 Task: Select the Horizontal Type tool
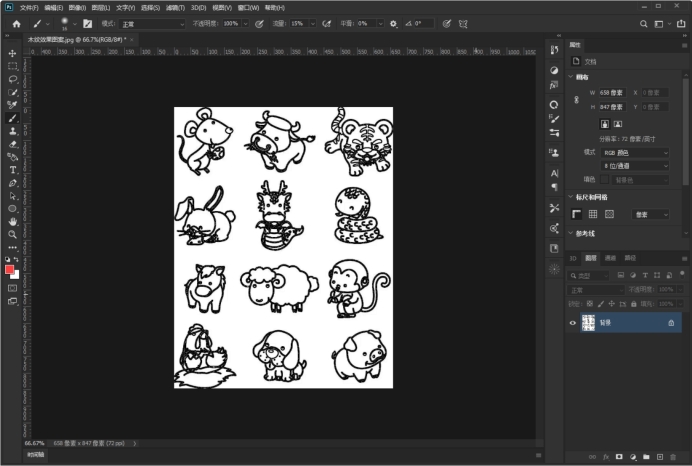(x=12, y=170)
